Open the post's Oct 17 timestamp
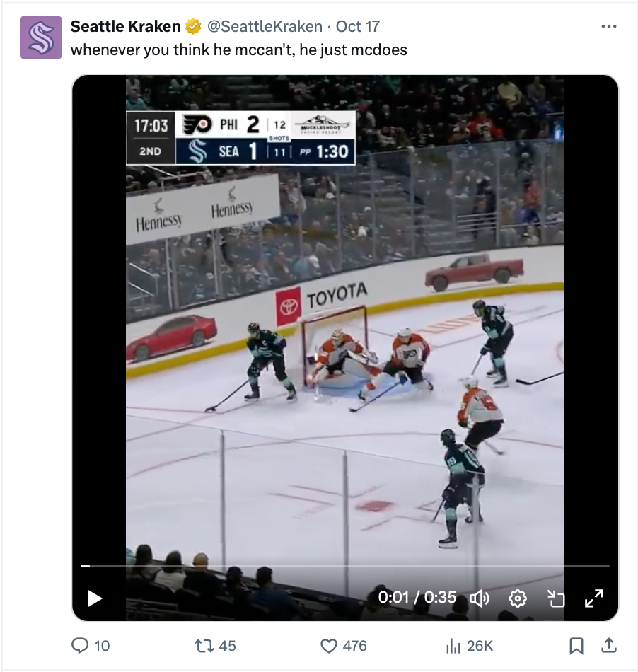 [x=358, y=27]
